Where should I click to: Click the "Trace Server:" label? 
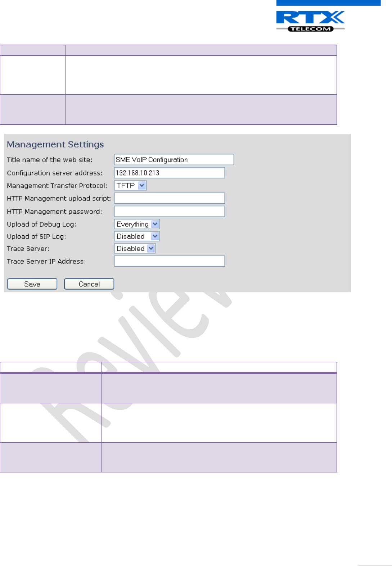[28, 249]
